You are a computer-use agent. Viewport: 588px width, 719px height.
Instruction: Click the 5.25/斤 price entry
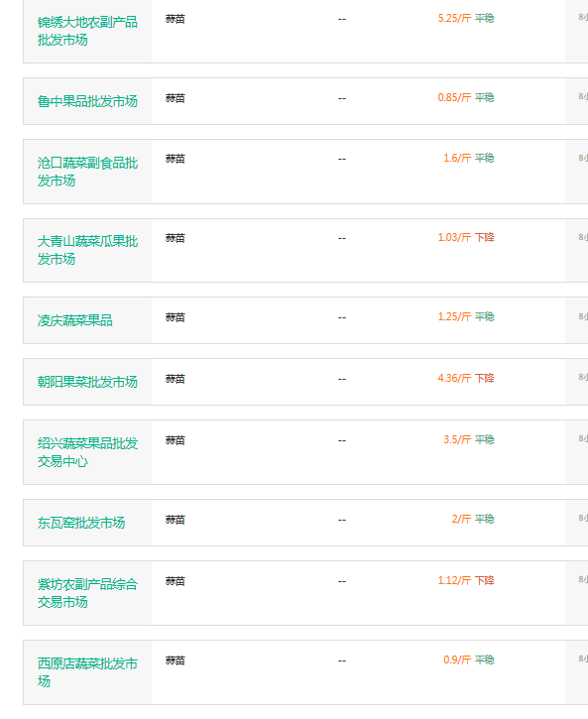[x=454, y=18]
